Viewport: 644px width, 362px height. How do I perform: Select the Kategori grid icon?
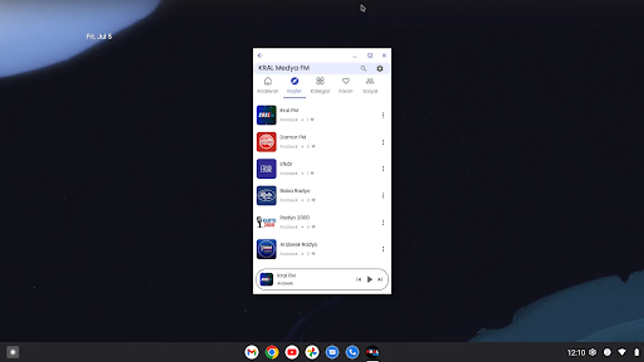click(320, 81)
